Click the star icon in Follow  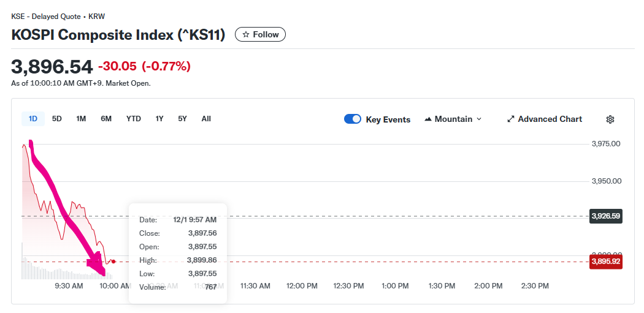246,35
